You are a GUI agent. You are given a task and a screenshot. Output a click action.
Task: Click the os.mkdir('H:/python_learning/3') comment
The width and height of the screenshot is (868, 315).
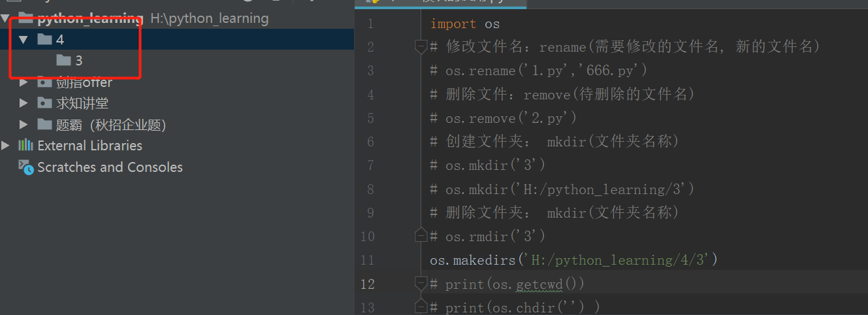coord(562,189)
